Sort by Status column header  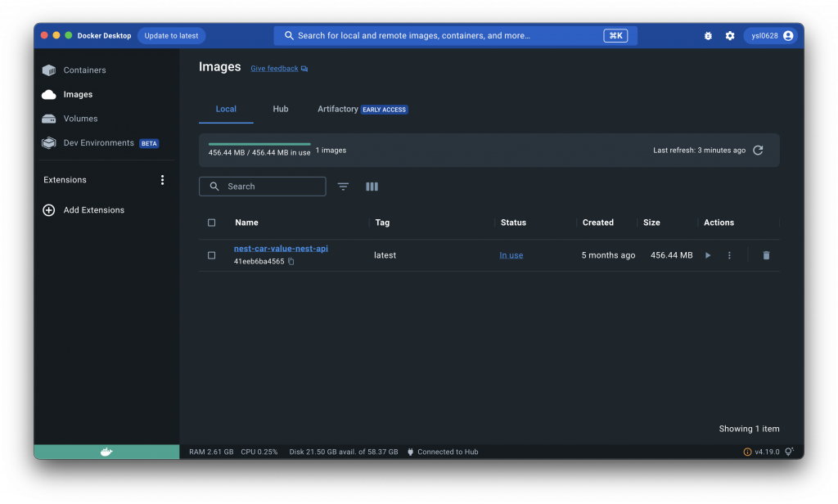[513, 223]
